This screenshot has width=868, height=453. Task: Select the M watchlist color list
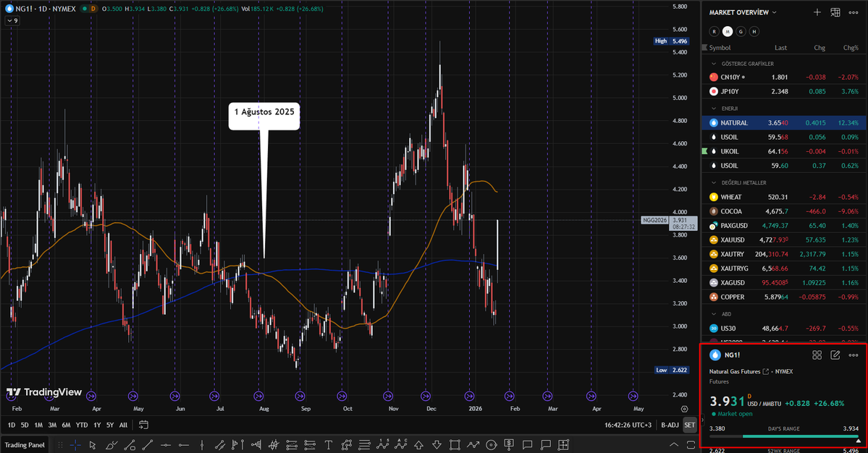tap(728, 32)
